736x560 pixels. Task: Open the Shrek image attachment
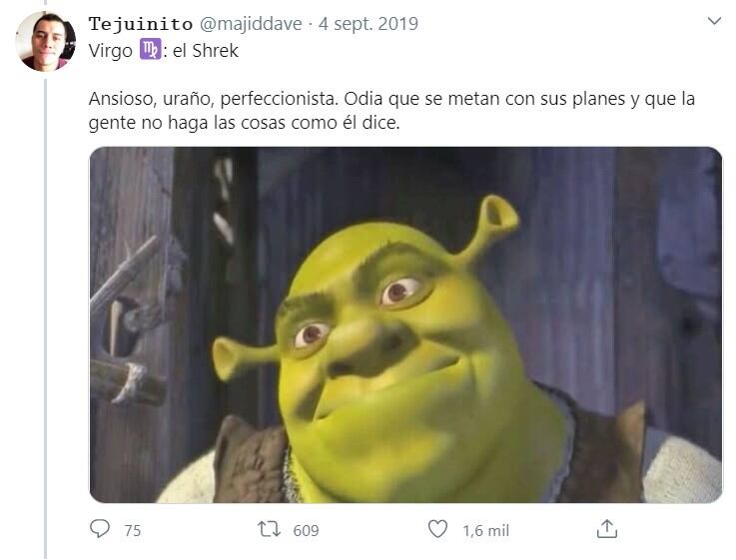(x=405, y=324)
